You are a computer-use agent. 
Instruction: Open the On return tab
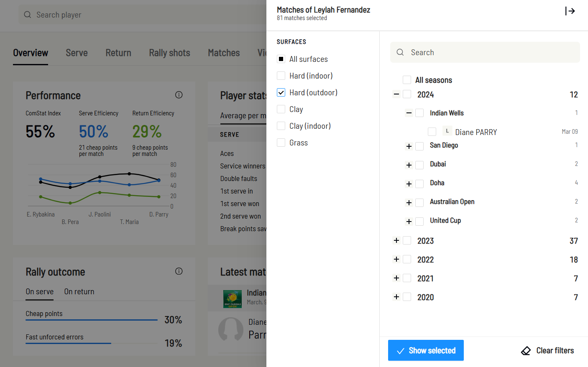point(79,292)
